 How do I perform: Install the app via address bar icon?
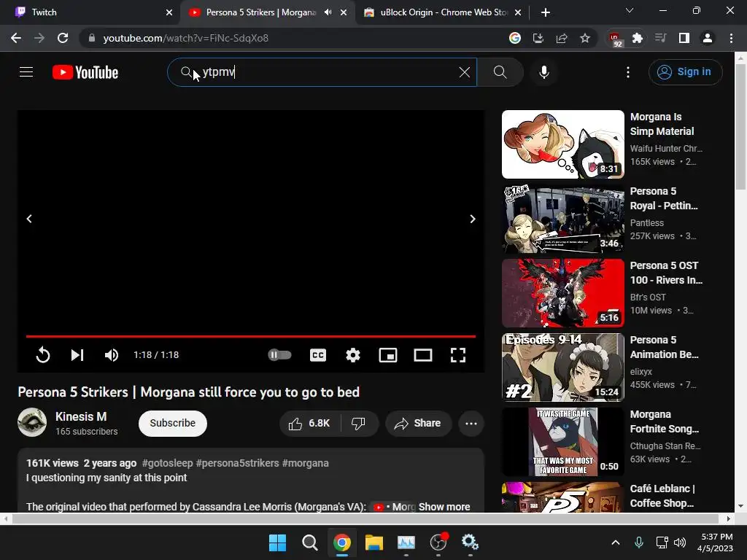pos(538,38)
